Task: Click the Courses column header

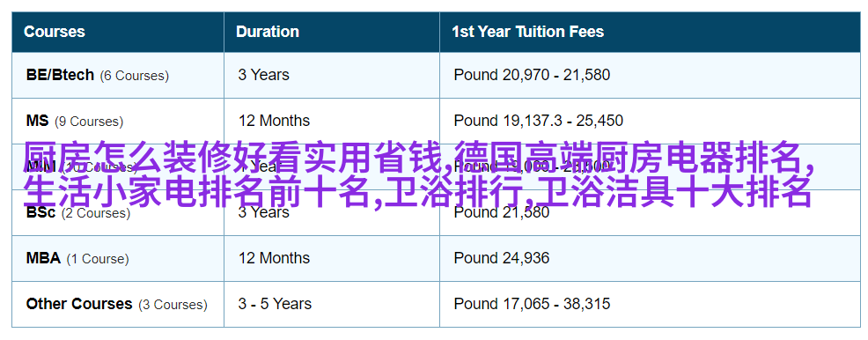Action: 55,32
